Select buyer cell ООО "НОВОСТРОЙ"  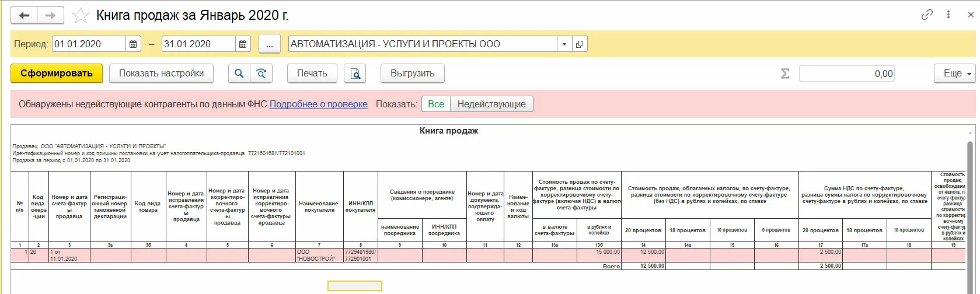click(319, 255)
